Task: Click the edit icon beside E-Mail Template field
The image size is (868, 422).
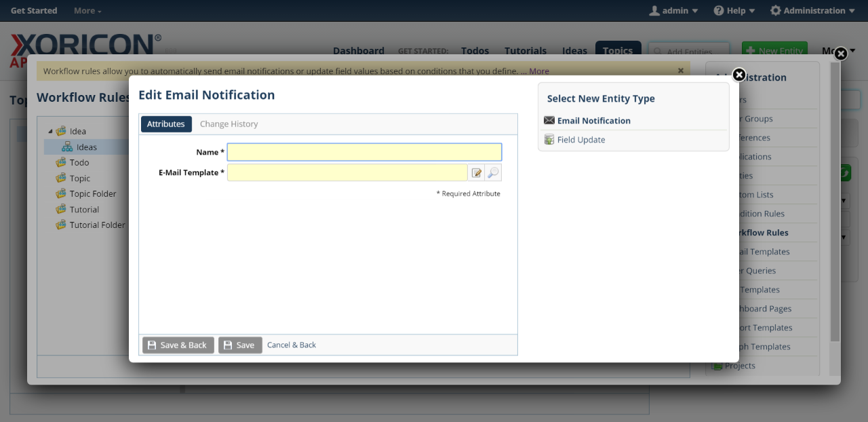Action: 477,173
